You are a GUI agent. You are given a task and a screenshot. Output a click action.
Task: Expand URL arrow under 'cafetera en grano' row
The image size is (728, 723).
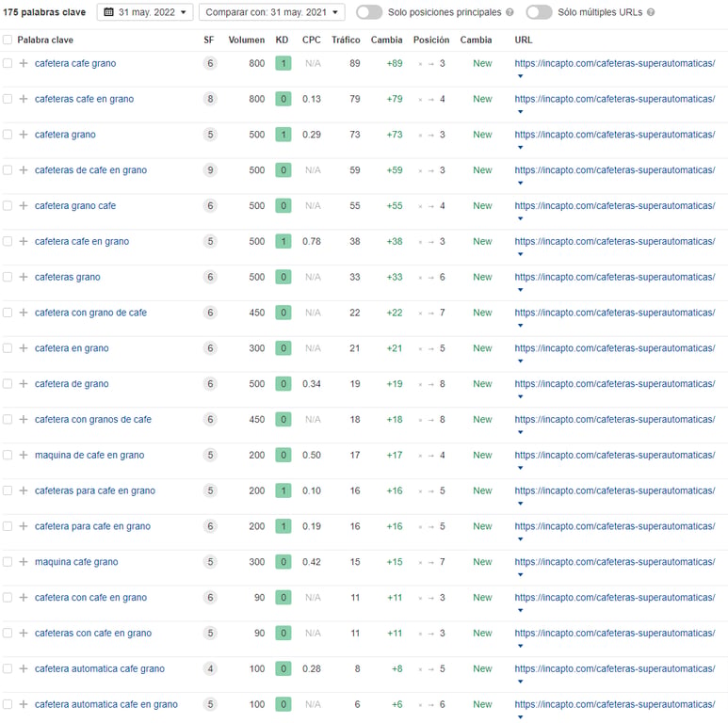pyautogui.click(x=520, y=361)
